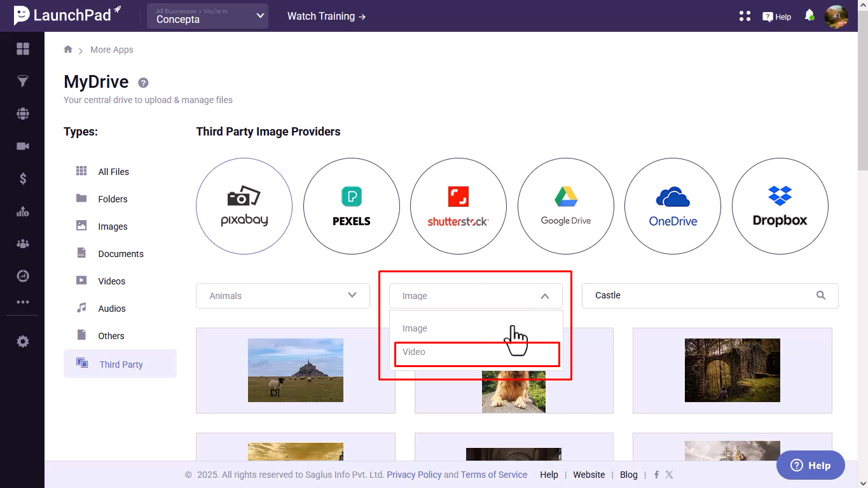Open the analytics chart icon in sidebar
This screenshot has width=868, height=488.
tap(23, 211)
